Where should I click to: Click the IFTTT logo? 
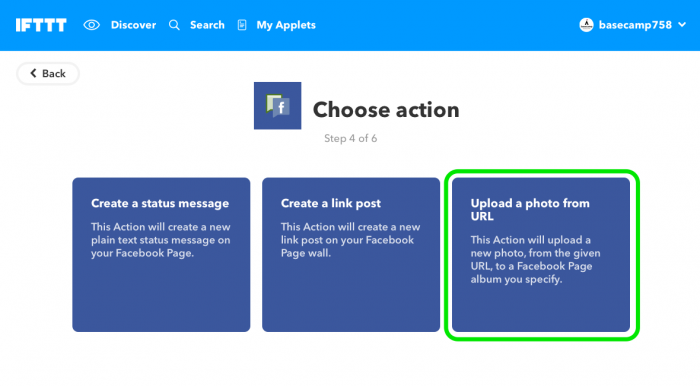pos(41,25)
